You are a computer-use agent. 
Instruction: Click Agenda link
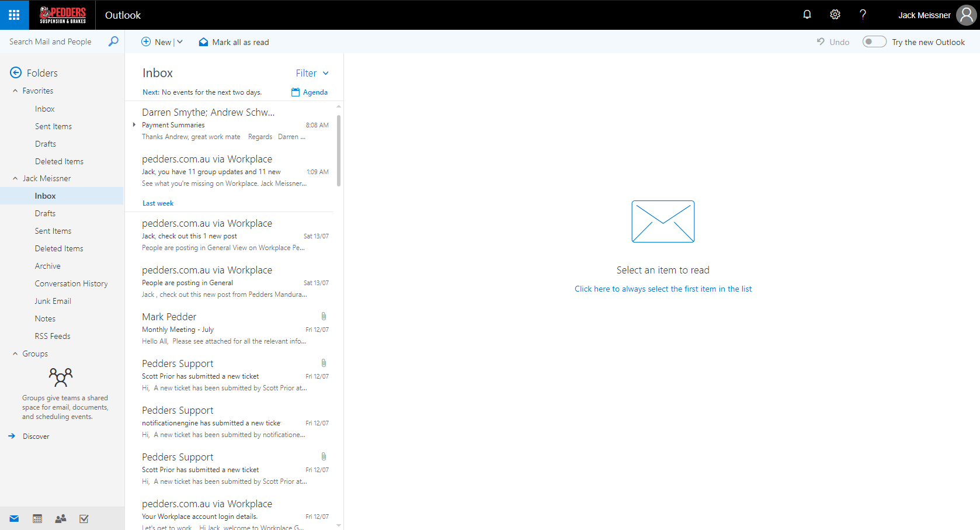(315, 92)
